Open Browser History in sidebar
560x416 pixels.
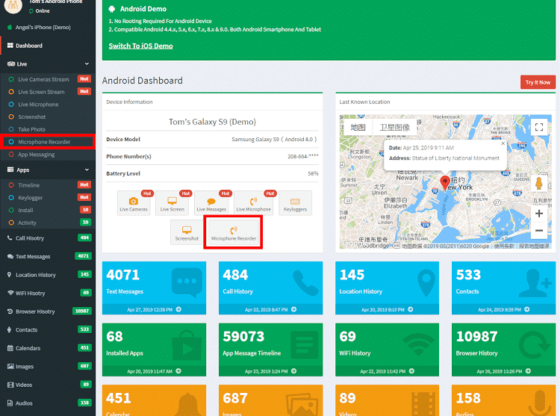[48, 311]
